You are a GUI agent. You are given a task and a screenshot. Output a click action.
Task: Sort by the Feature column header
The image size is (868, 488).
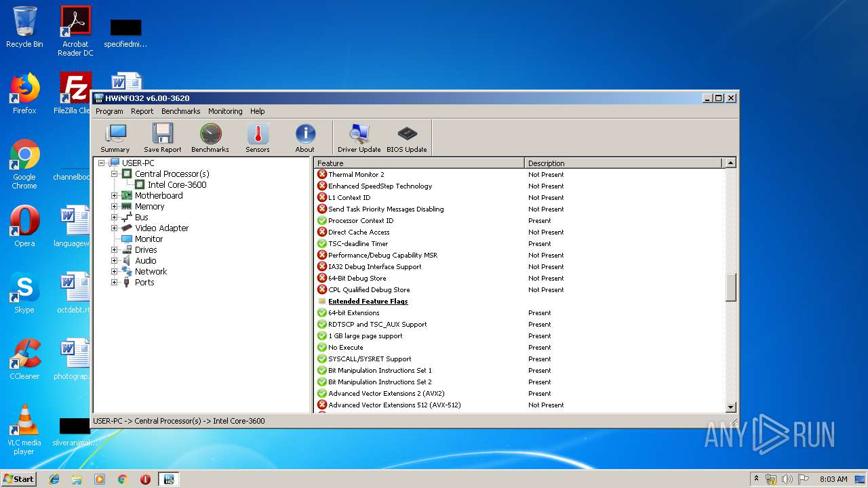(419, 163)
